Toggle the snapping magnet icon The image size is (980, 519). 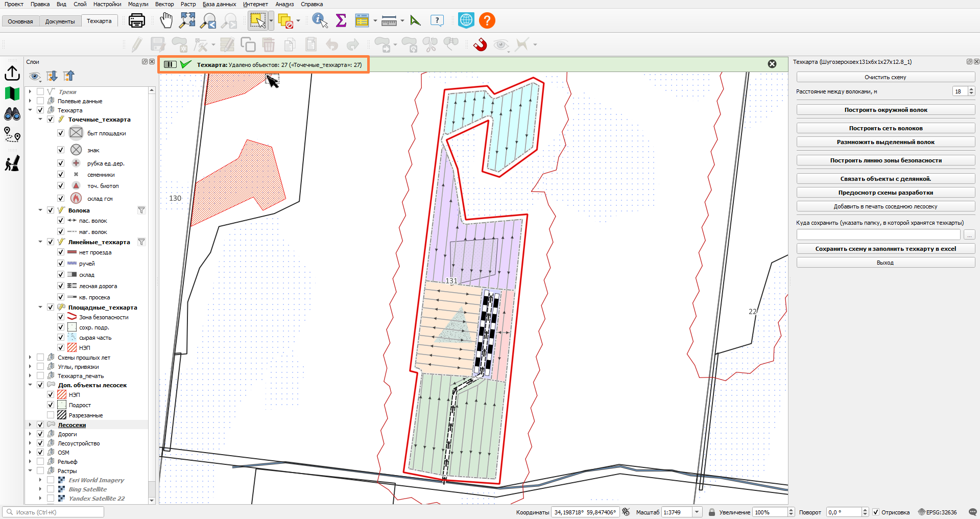tap(480, 45)
